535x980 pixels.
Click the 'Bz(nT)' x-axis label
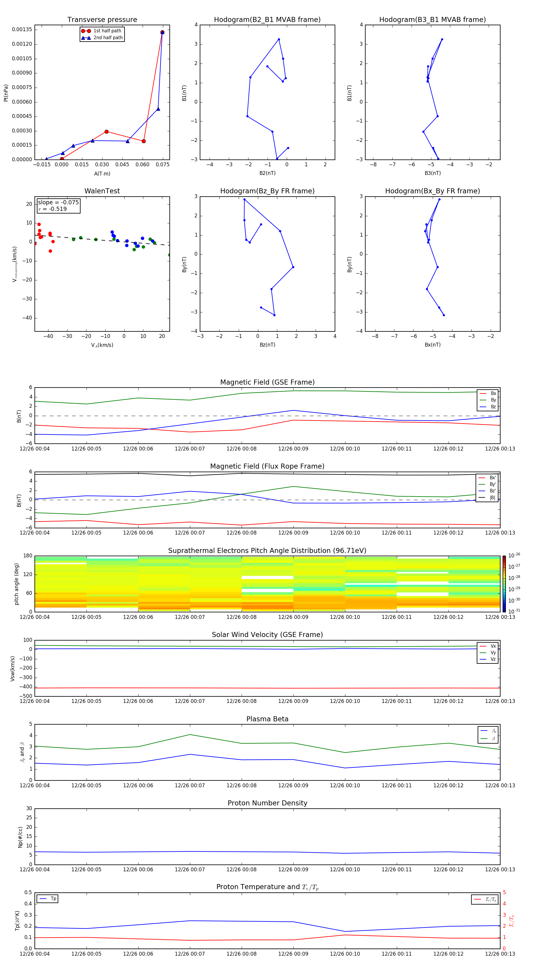coord(267,345)
